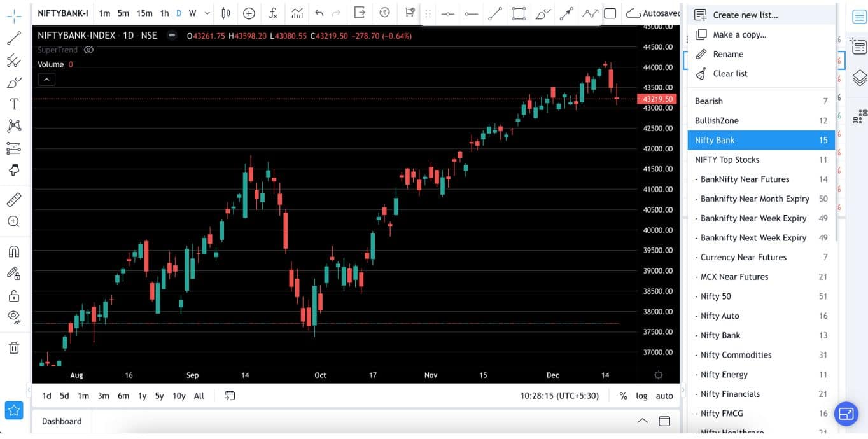The image size is (868, 439).
Task: Lock all drawings with the padlock
Action: [13, 296]
